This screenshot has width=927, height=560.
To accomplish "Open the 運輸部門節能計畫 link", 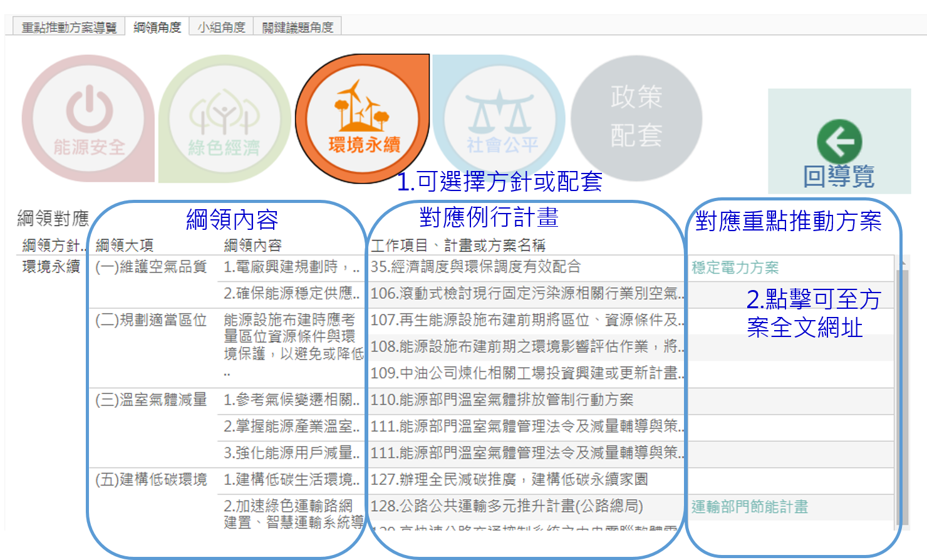I will tap(750, 507).
